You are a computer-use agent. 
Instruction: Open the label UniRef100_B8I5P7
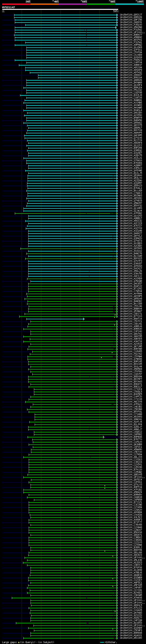tap(131, 379)
